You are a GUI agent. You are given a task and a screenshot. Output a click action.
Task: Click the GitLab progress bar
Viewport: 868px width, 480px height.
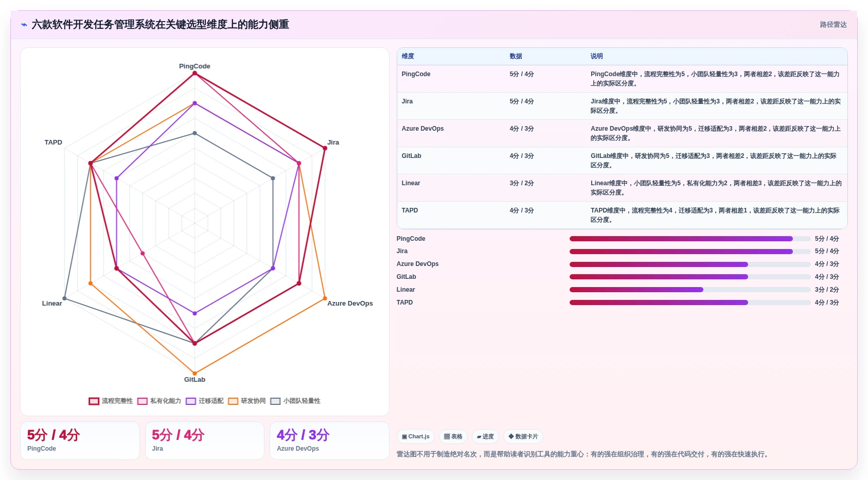point(690,277)
